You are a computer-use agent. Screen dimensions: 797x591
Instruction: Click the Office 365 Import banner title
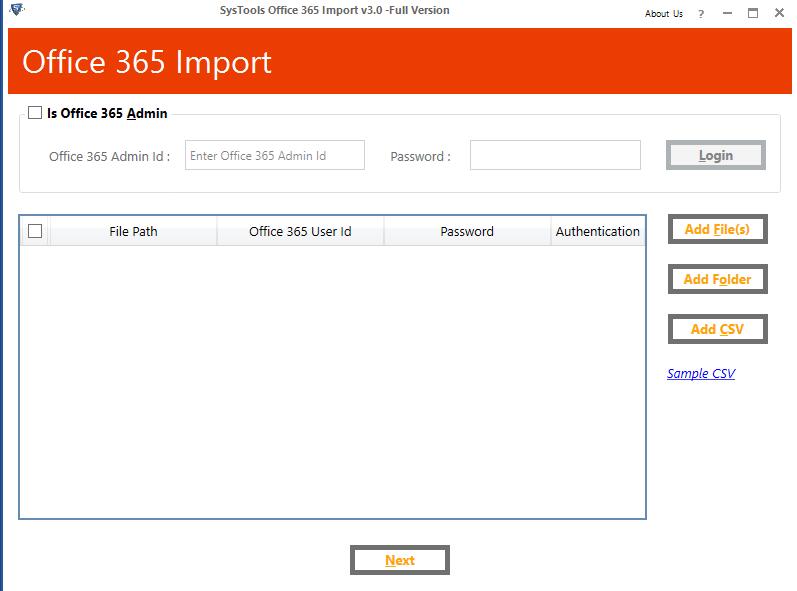click(x=147, y=62)
